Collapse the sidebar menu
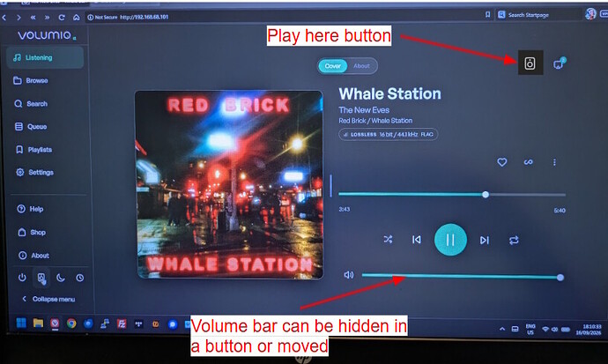The height and width of the screenshot is (364, 608). pyautogui.click(x=48, y=299)
